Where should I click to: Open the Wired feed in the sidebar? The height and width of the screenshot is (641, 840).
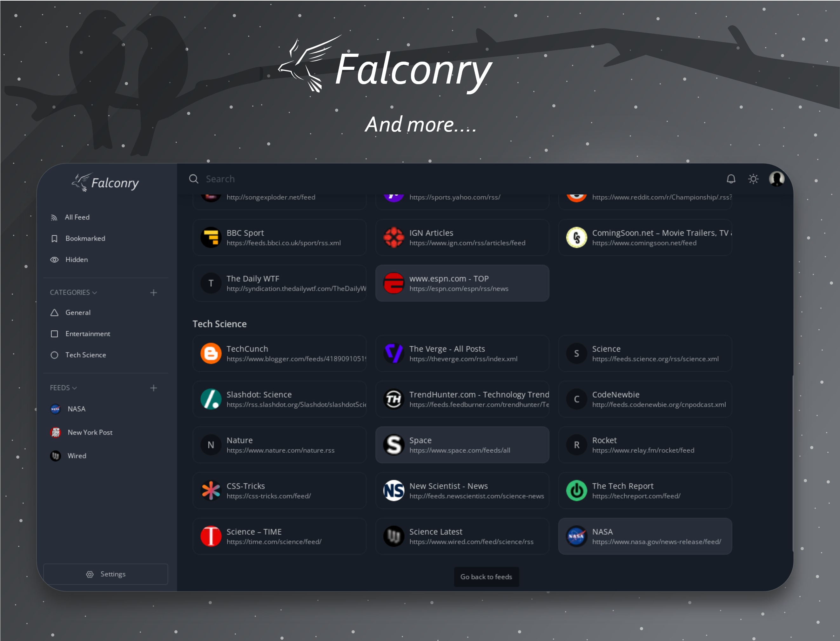pos(68,455)
